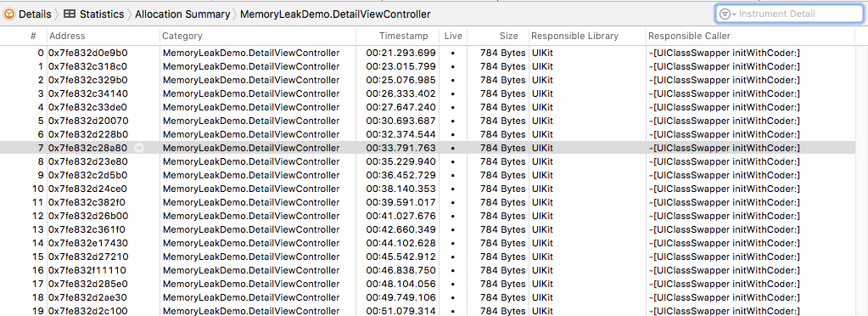This screenshot has height=316, width=868.
Task: Select address 0x7fe832d23e80
Action: click(88, 162)
